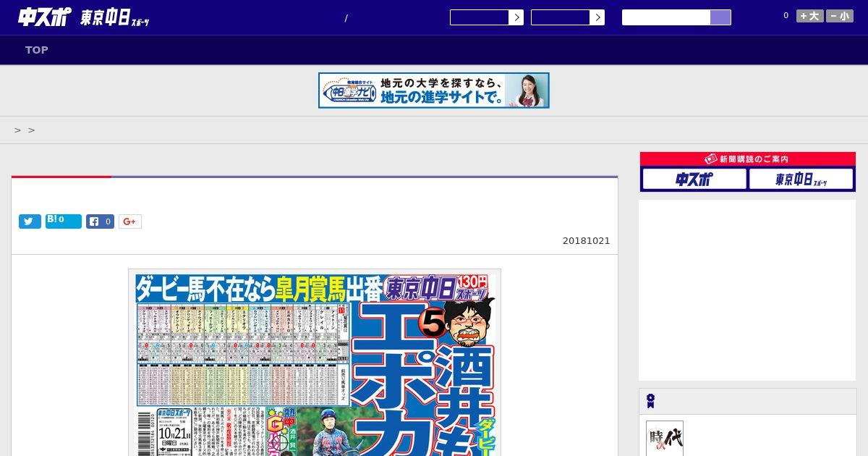Decrease font size with −小 button
The height and width of the screenshot is (456, 868).
pyautogui.click(x=840, y=16)
